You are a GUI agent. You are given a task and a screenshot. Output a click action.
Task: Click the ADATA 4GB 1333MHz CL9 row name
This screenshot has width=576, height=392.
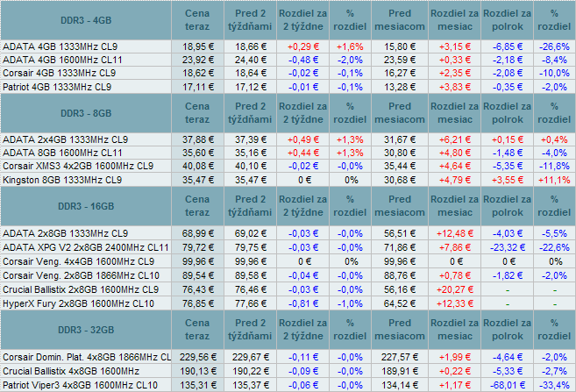coord(60,46)
